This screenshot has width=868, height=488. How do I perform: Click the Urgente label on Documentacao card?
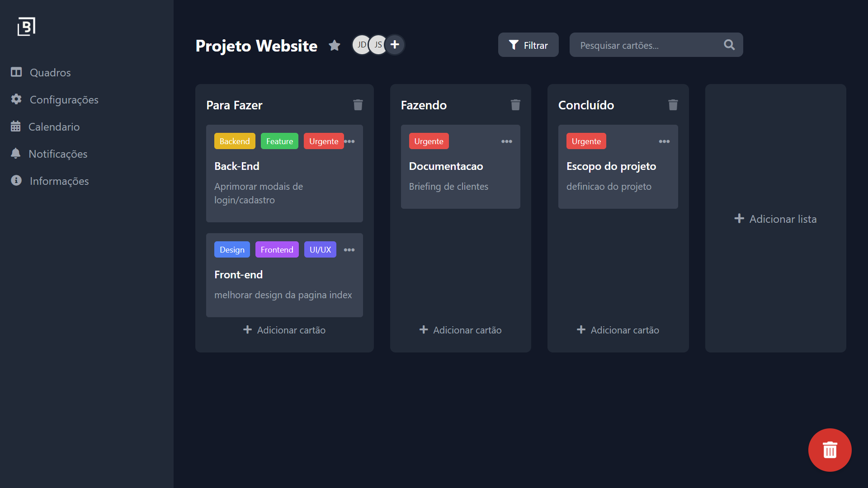tap(429, 141)
